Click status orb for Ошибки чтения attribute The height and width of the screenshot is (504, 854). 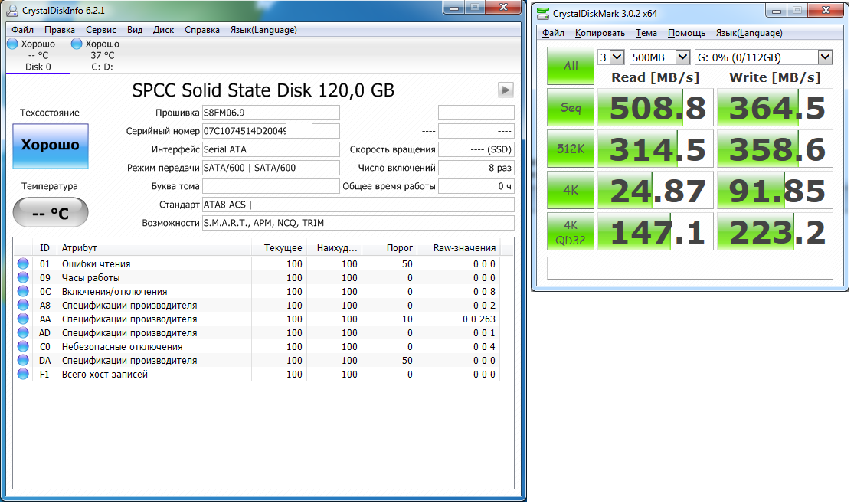23,264
